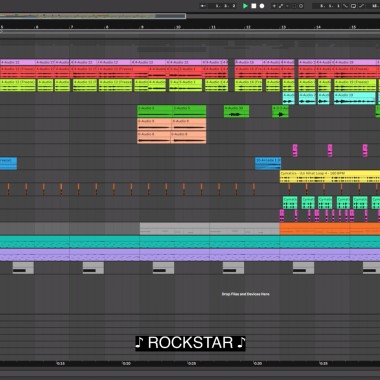380x380 pixels.
Task: Select the blue Arcade clip before bar 13
Action: coord(268,163)
